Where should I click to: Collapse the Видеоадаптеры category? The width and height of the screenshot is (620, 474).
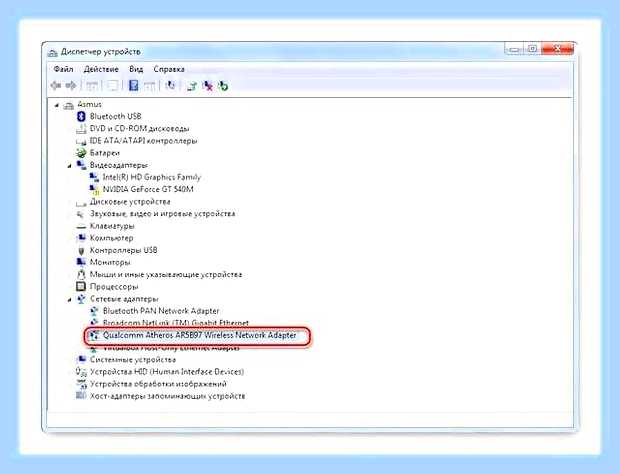coord(70,166)
